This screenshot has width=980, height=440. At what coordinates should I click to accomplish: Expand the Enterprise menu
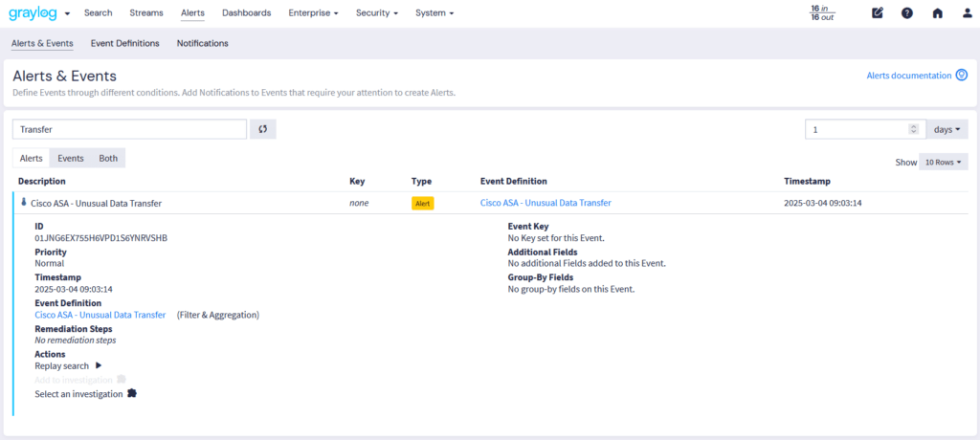coord(315,13)
